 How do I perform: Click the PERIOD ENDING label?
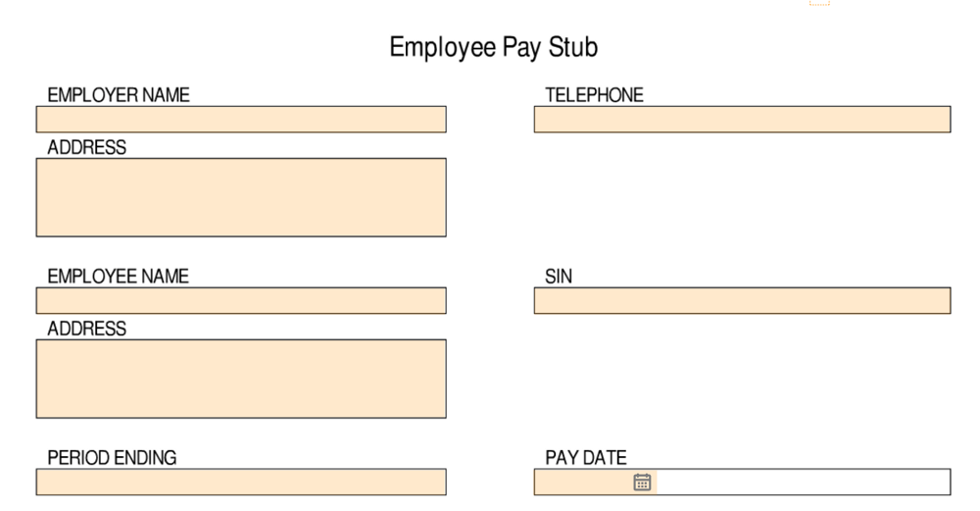112,458
